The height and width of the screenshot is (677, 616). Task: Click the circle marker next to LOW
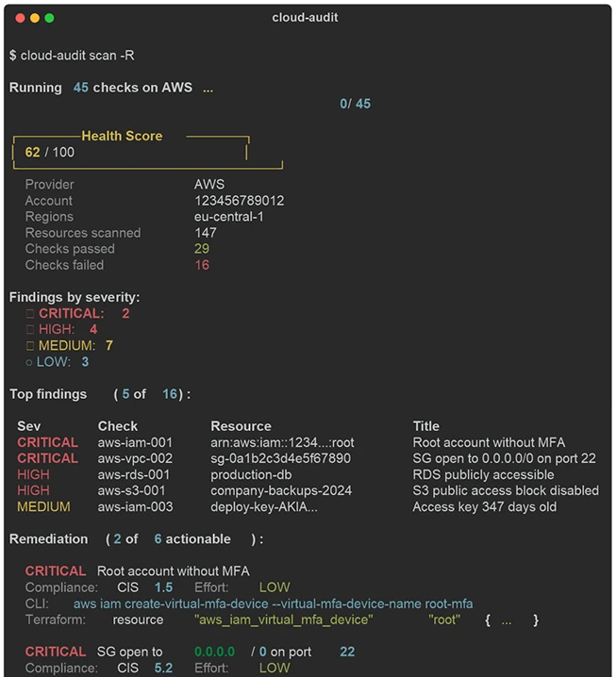pyautogui.click(x=29, y=363)
